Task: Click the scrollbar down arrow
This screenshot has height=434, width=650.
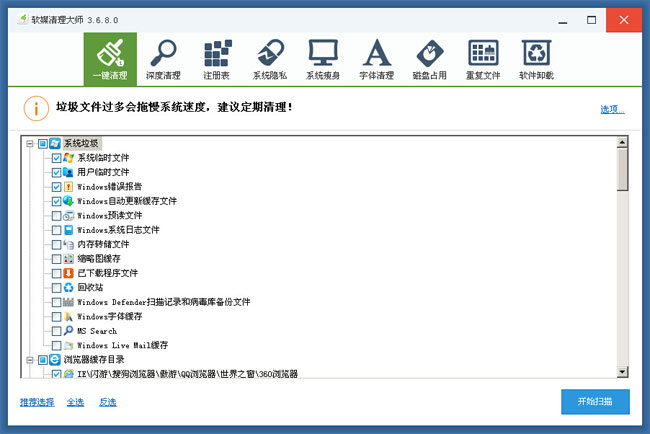Action: tap(622, 372)
